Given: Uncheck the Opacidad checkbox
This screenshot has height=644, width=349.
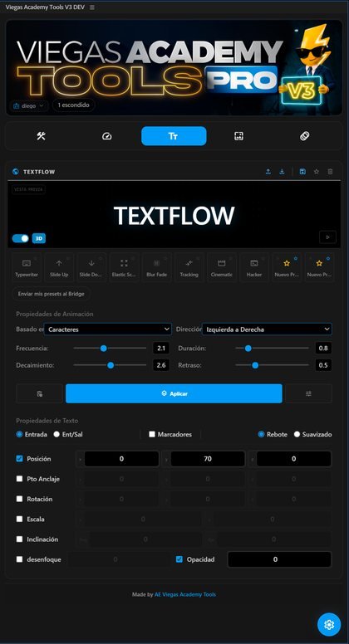Looking at the screenshot, I should click(x=179, y=559).
